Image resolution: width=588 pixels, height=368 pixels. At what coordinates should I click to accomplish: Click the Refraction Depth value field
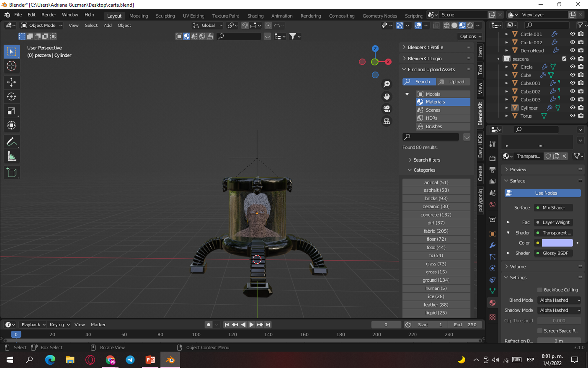point(559,341)
